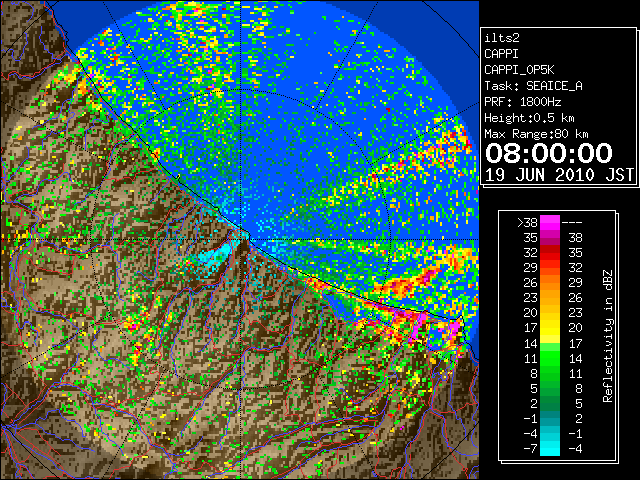This screenshot has width=640, height=480.
Task: Click the 'Reflectivity in dBZ' legend title
Action: [x=608, y=336]
